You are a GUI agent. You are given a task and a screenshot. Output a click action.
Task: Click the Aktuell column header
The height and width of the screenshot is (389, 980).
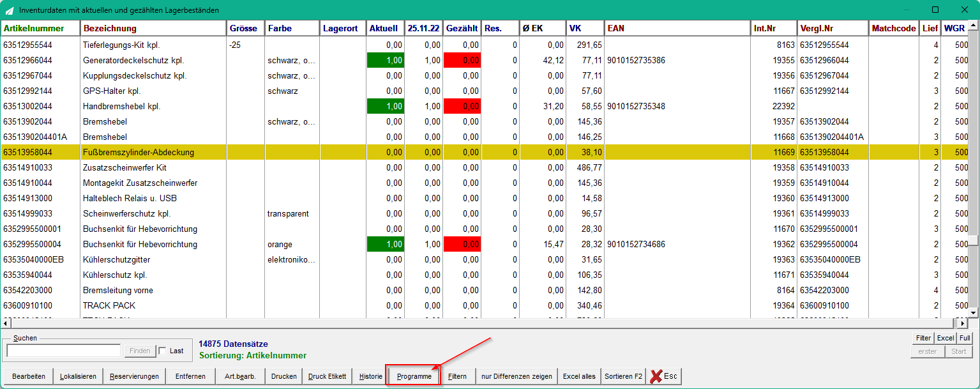click(386, 29)
